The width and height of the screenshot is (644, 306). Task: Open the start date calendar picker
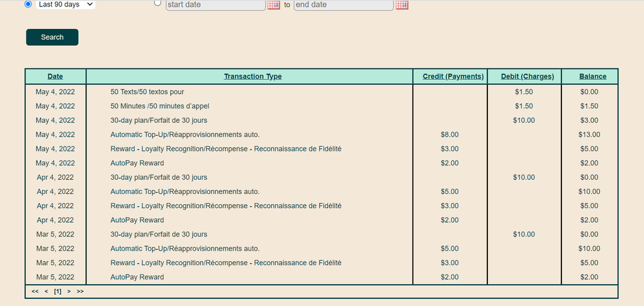point(273,5)
